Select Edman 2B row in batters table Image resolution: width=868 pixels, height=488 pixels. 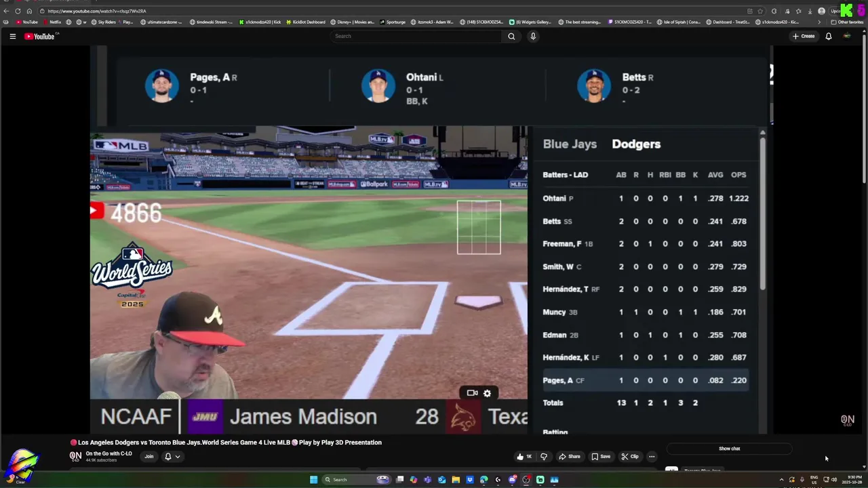coord(645,335)
